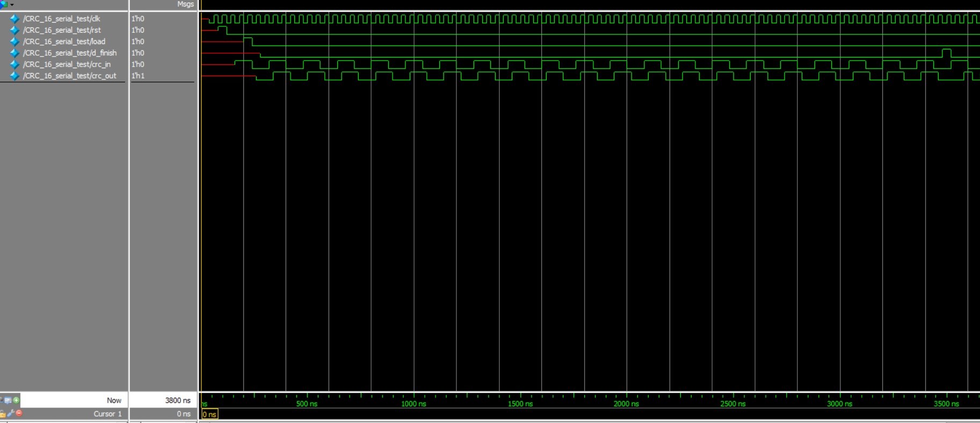Select the /CRC_16_serial_test/clk signal name

(61, 19)
